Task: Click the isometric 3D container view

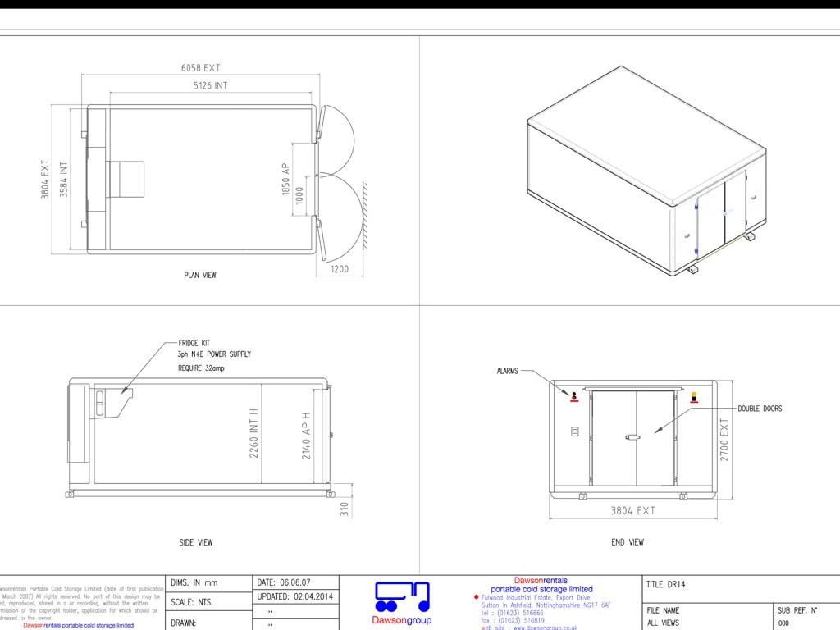Action: point(647,171)
